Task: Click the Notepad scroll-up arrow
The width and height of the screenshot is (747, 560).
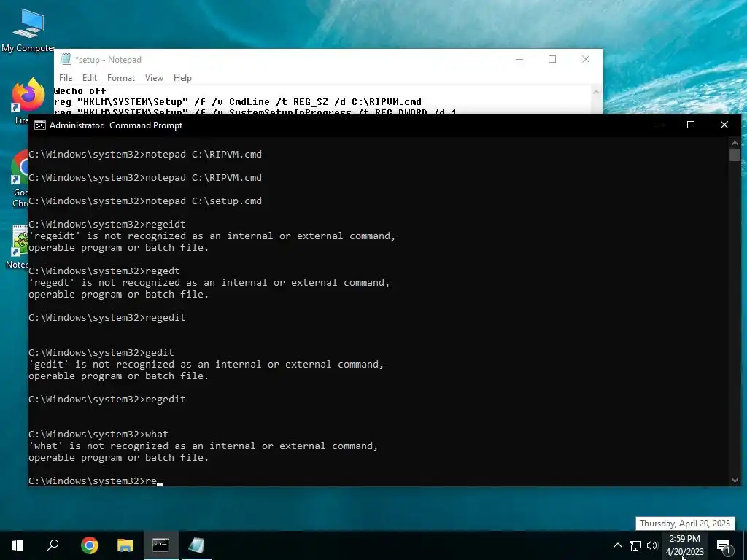Action: point(596,93)
